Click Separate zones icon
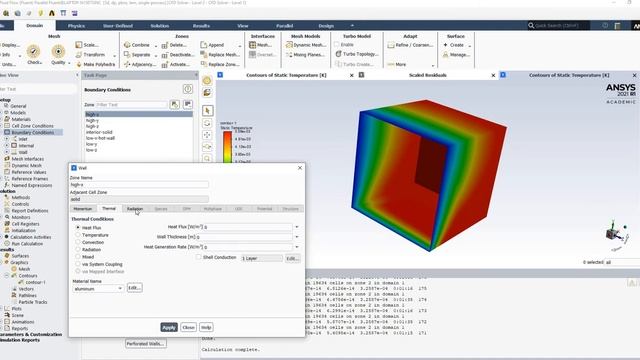 127,55
